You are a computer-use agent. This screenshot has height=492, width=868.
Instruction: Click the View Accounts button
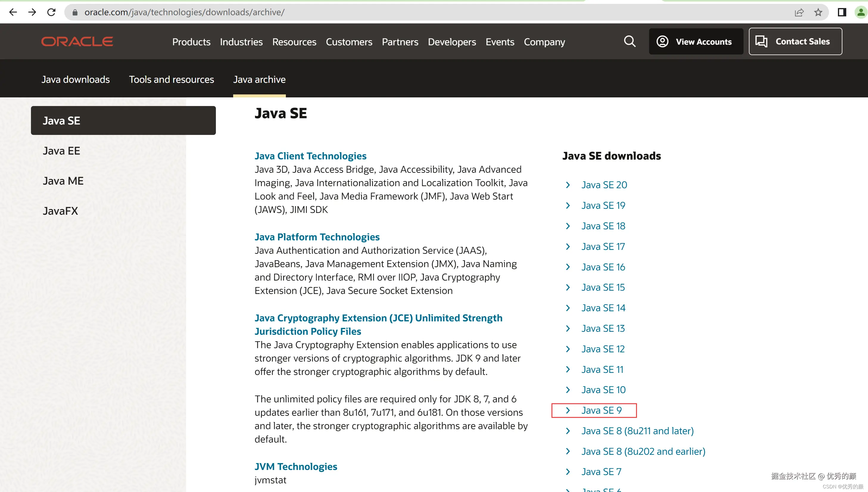tap(696, 42)
